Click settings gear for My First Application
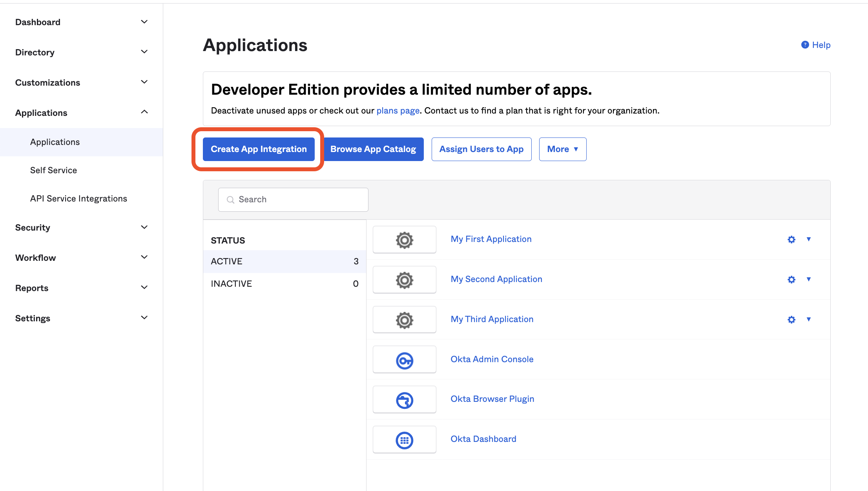This screenshot has width=868, height=491. click(792, 239)
